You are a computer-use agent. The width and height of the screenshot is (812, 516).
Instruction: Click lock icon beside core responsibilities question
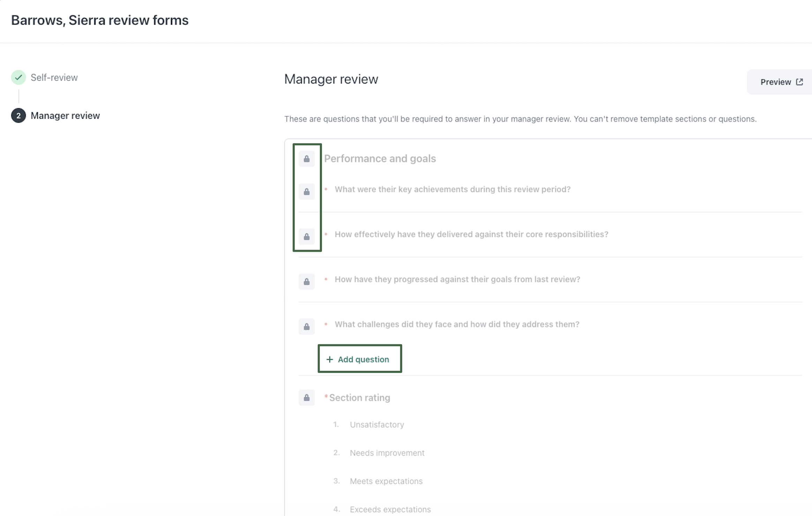pyautogui.click(x=306, y=237)
